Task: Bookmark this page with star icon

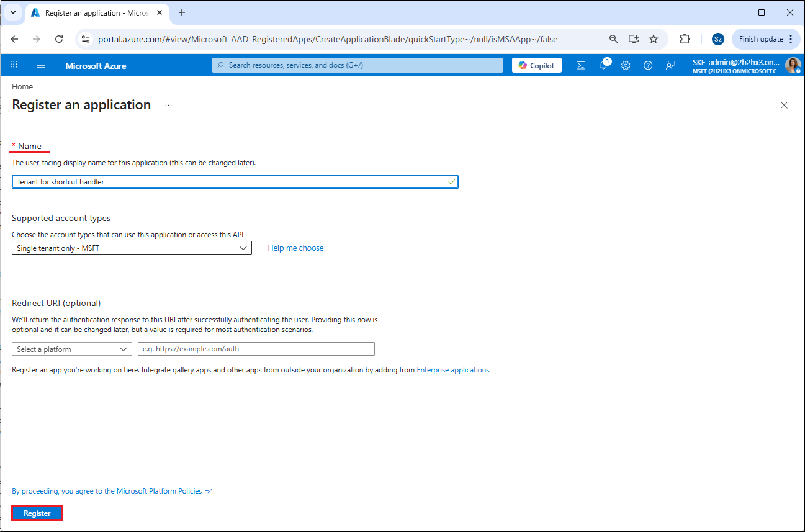Action: click(654, 39)
